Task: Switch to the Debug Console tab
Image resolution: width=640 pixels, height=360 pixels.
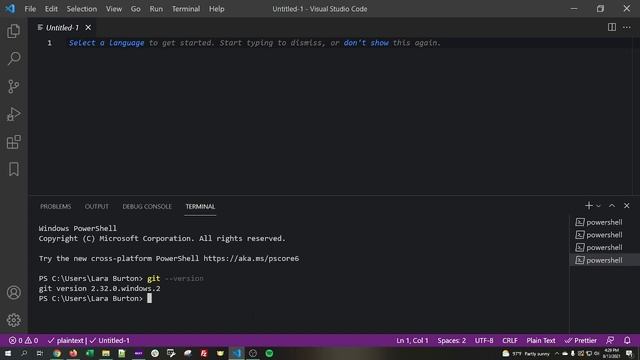Action: [147, 207]
